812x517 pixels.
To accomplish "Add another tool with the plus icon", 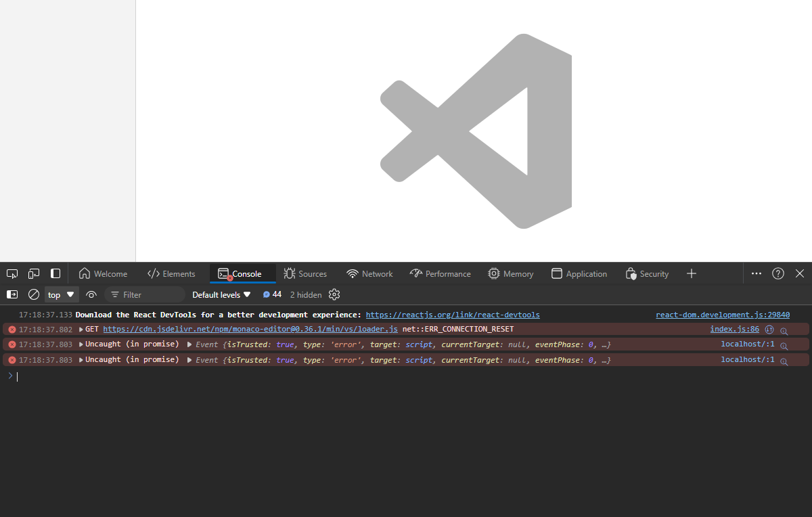I will click(691, 273).
